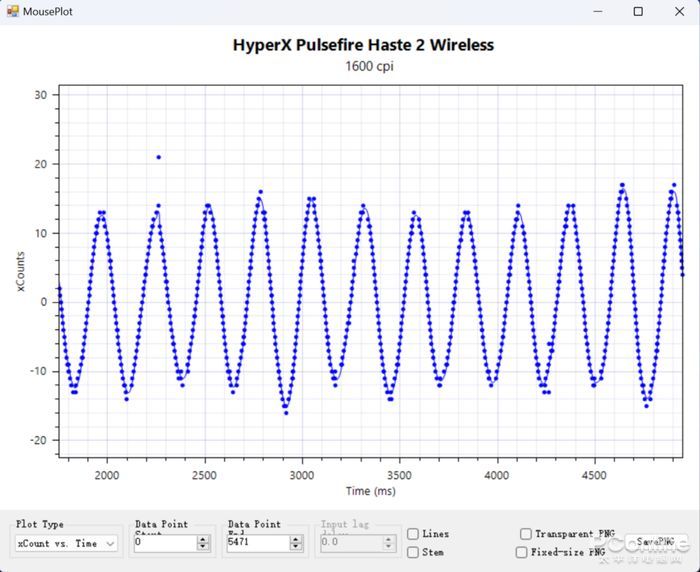Minimize the MousePlot window
This screenshot has height=572, width=700.
pyautogui.click(x=598, y=12)
